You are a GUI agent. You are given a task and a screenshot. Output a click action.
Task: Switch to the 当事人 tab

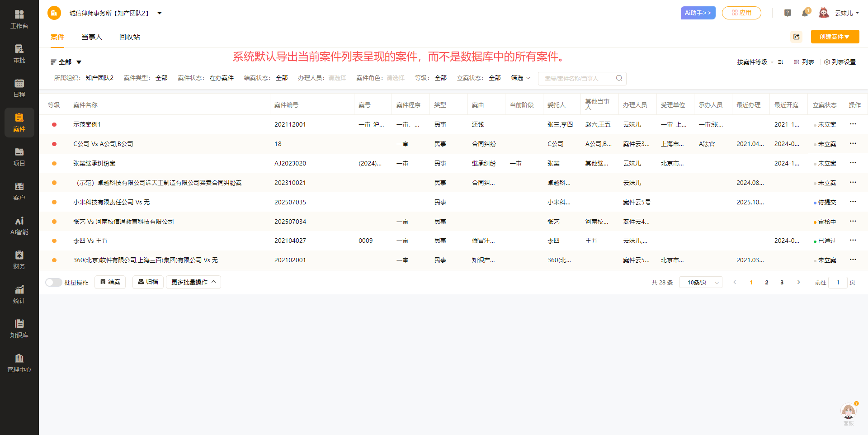pos(92,37)
